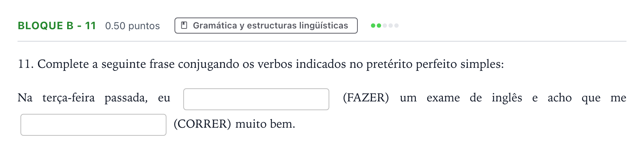Open the Gramática y estructuras lingüísticas tag
This screenshot has height=154, width=644.
266,26
